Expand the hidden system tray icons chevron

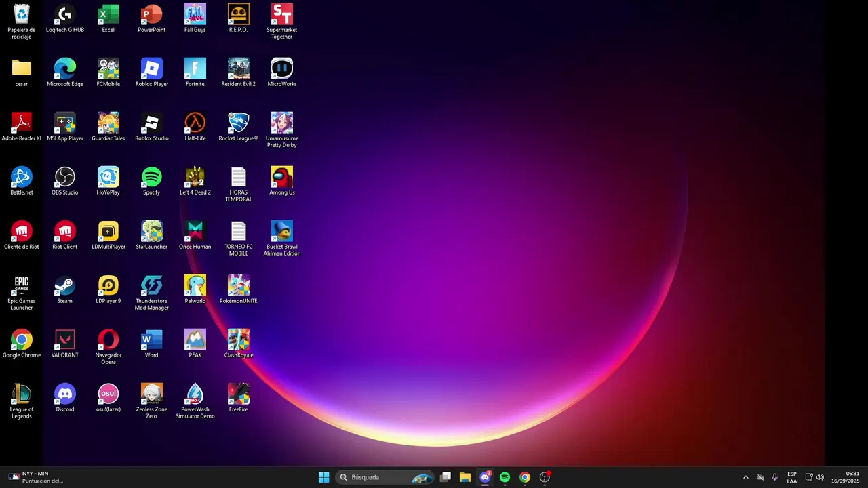tap(746, 477)
